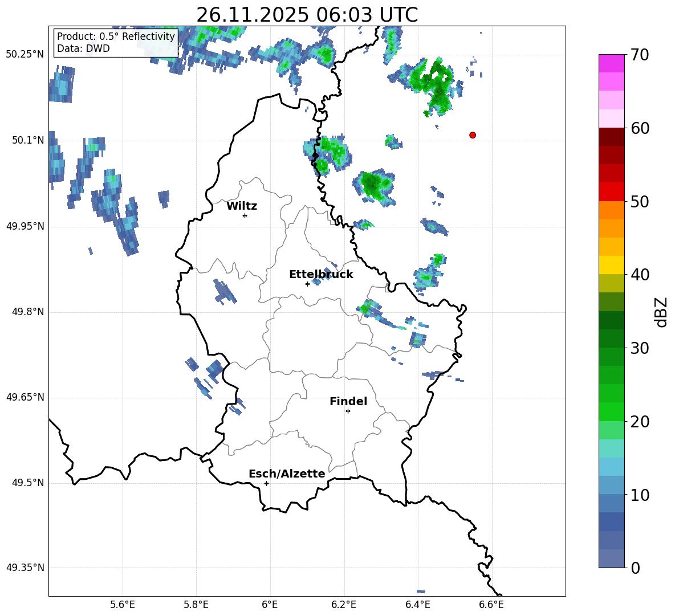Click the red dot marker on the map
The width and height of the screenshot is (675, 616).
(x=473, y=135)
